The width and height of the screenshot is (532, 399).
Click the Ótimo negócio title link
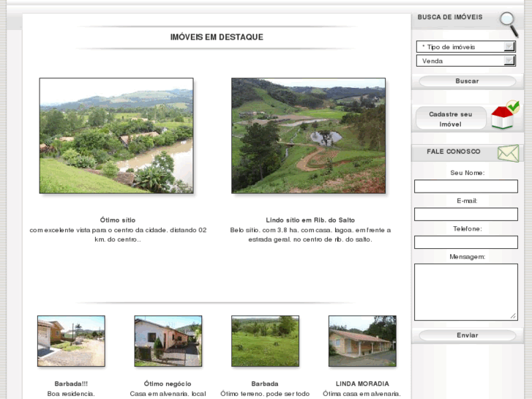click(168, 384)
